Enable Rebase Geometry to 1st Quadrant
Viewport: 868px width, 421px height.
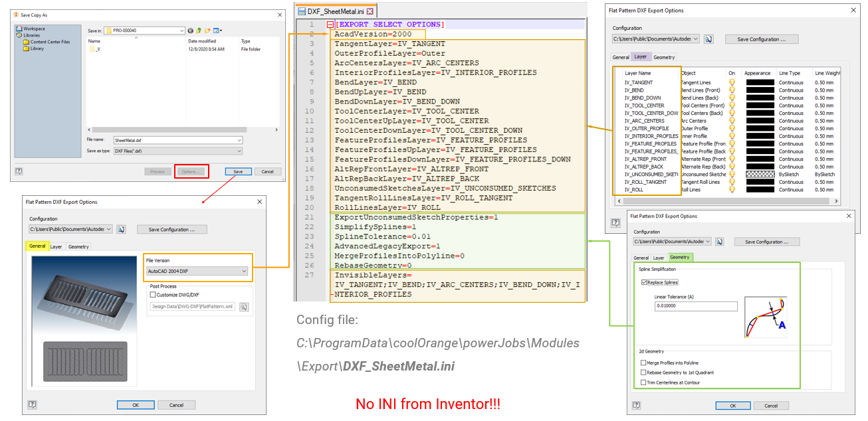click(643, 373)
